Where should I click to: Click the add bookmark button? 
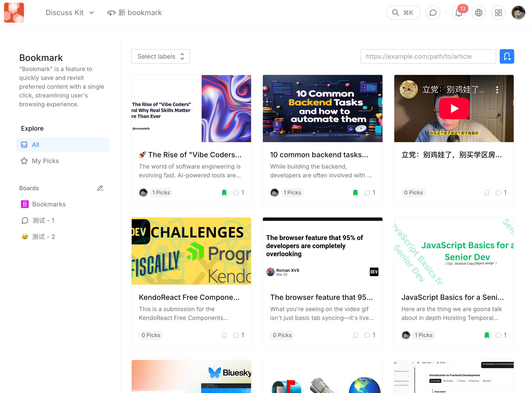coord(506,56)
